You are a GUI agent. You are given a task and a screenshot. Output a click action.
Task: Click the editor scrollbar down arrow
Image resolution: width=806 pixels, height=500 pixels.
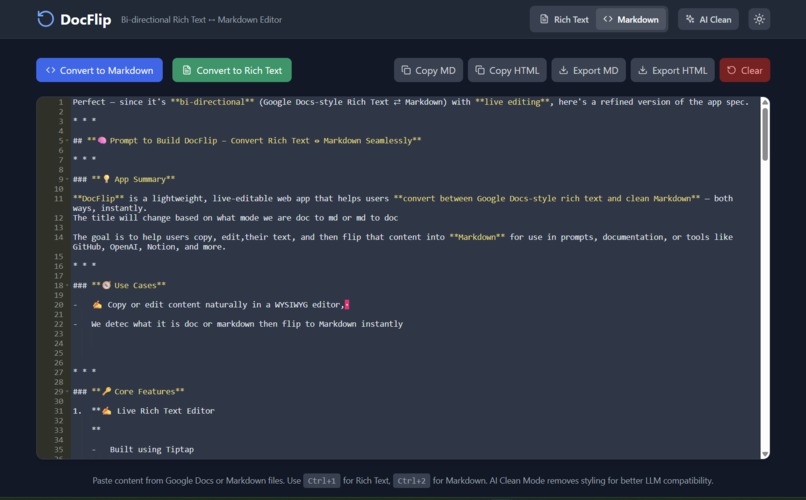pyautogui.click(x=765, y=454)
